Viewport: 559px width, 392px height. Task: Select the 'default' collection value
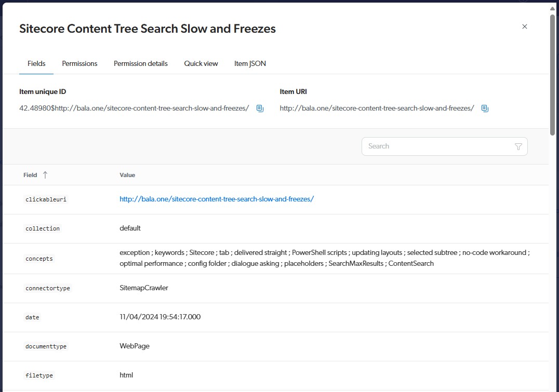(130, 228)
